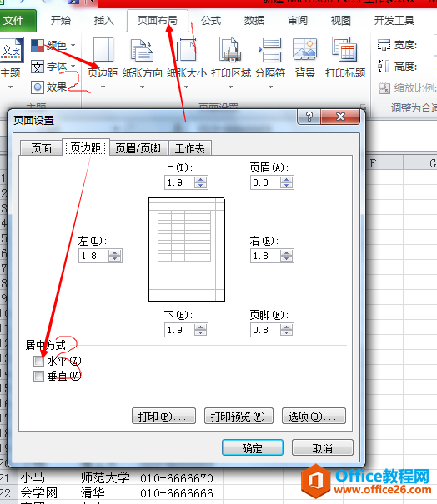The image size is (437, 504).
Task: Click the 上(T) top margin input field
Action: [x=179, y=182]
